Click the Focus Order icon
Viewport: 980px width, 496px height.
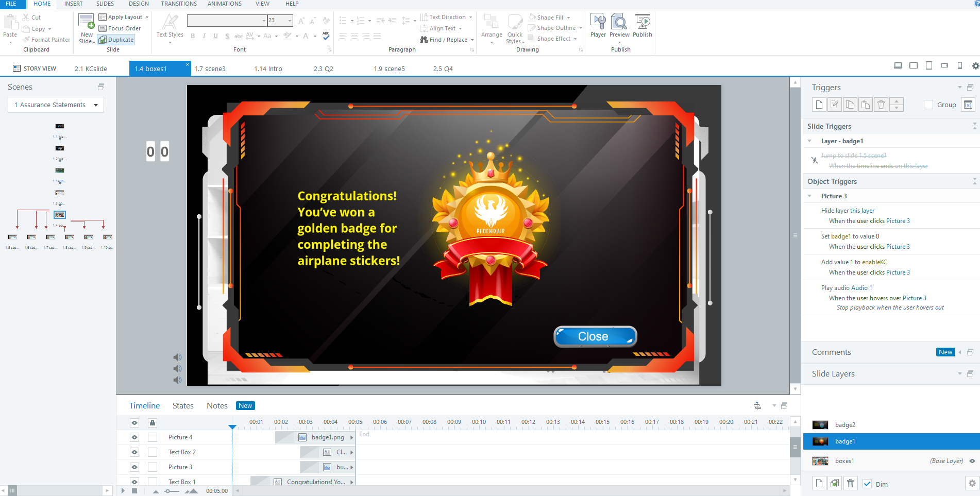[x=103, y=28]
